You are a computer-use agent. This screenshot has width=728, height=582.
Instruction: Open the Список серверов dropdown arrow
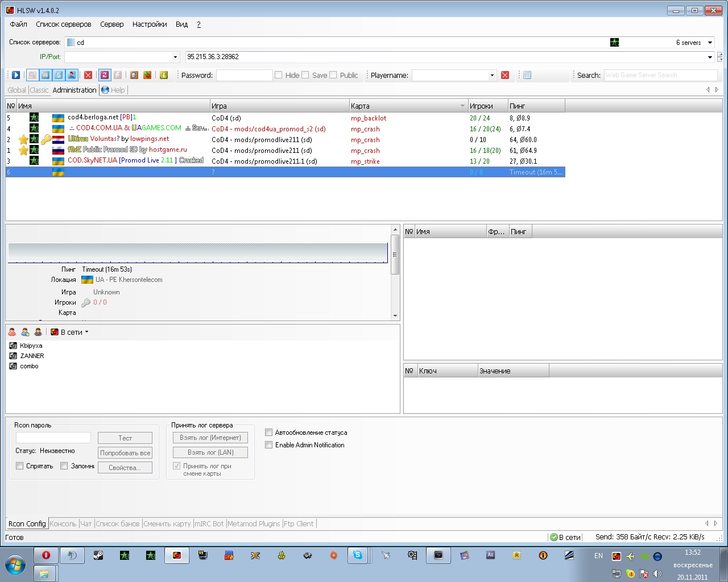click(710, 43)
